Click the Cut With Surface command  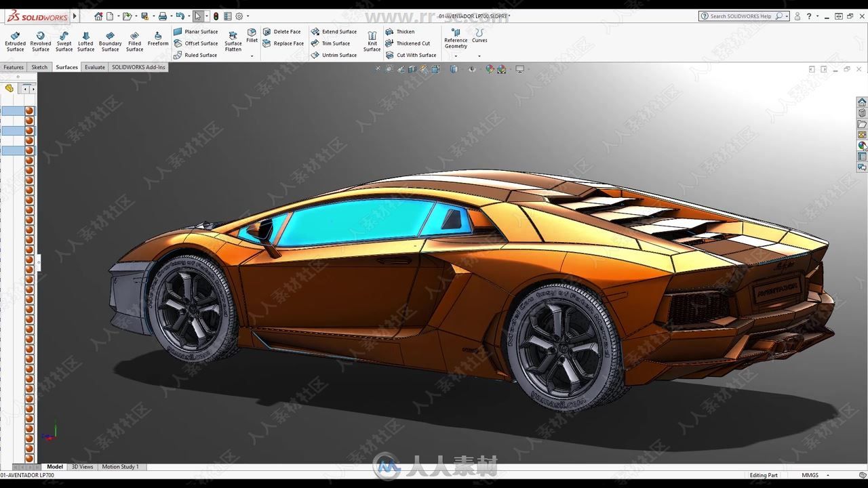(411, 55)
